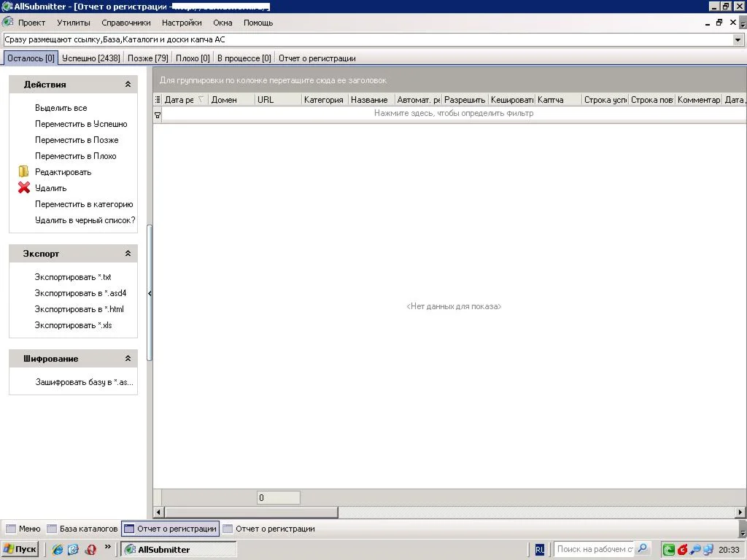747x560 pixels.
Task: Click the AllSubmitter icon beside Проект menu
Action: click(7, 22)
